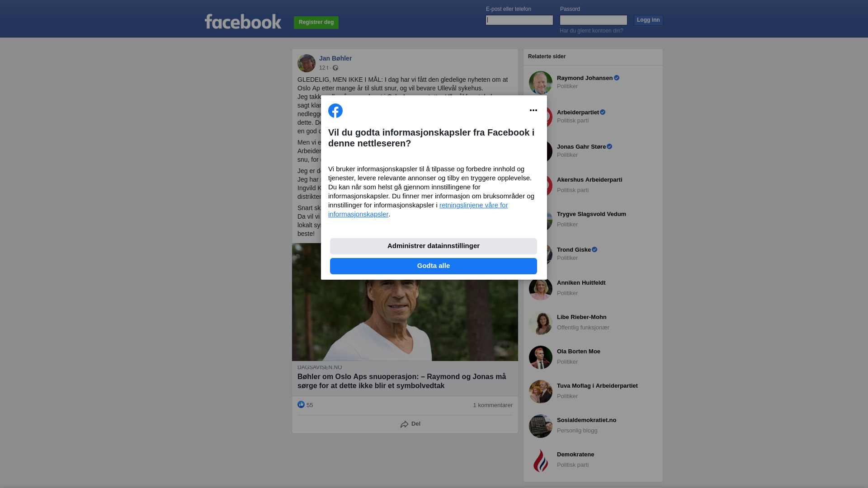
Task: View the 1 kommentarer link
Action: click(x=493, y=405)
